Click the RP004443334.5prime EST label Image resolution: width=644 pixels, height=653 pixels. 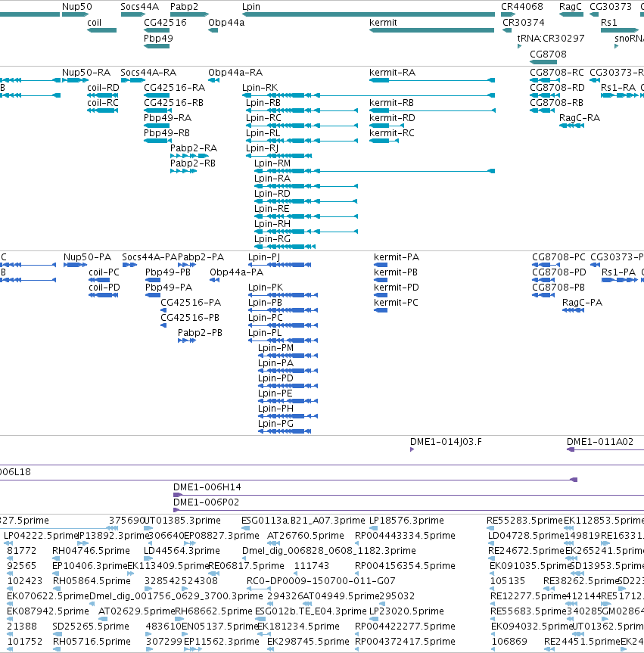point(405,536)
